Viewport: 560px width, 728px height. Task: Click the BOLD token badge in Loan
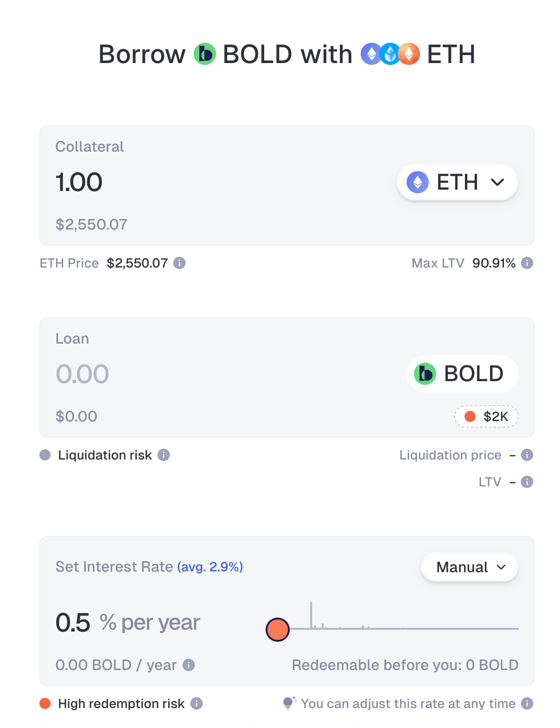pyautogui.click(x=462, y=374)
